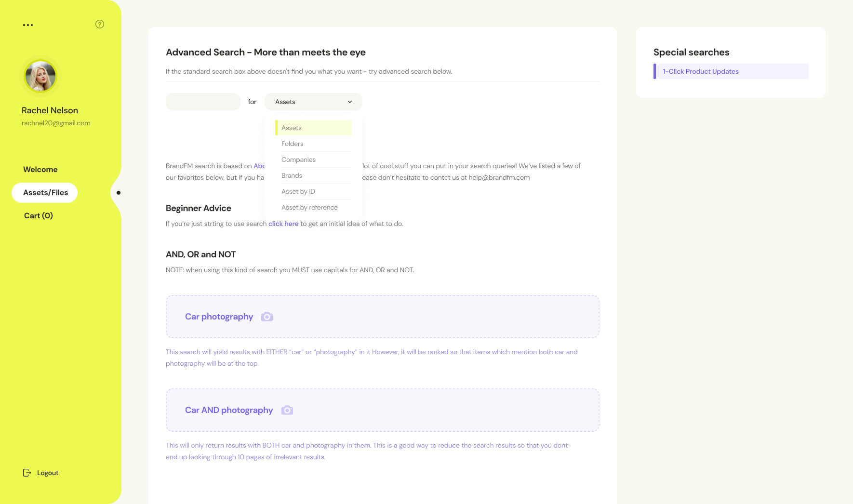Open 1-Click Product Updates special search

coord(700,71)
